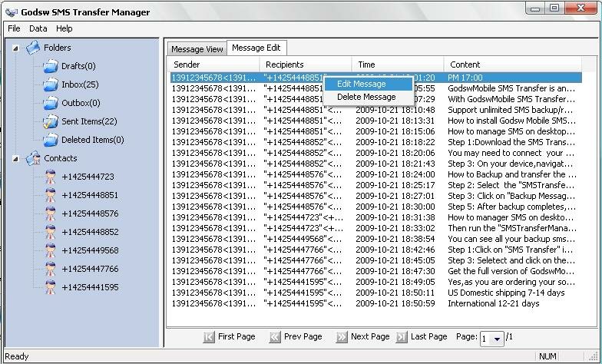Click the Drafts folder icon

point(51,66)
